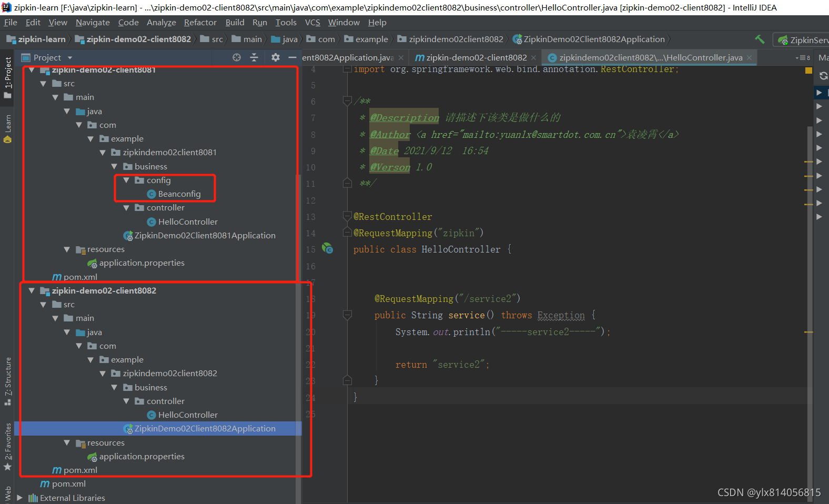Viewport: 829px width, 504px height.
Task: Close the ent8082Application.java tab
Action: (401, 58)
